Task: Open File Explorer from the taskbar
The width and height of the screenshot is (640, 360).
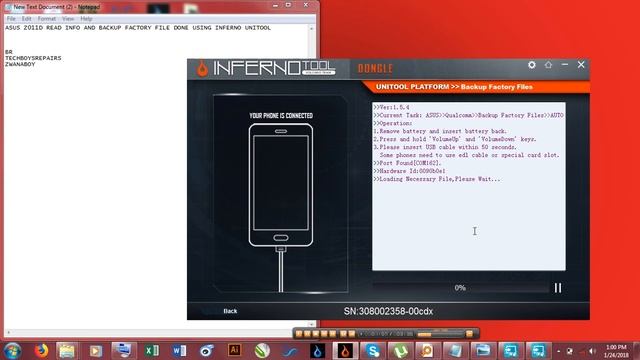Action: point(67,351)
